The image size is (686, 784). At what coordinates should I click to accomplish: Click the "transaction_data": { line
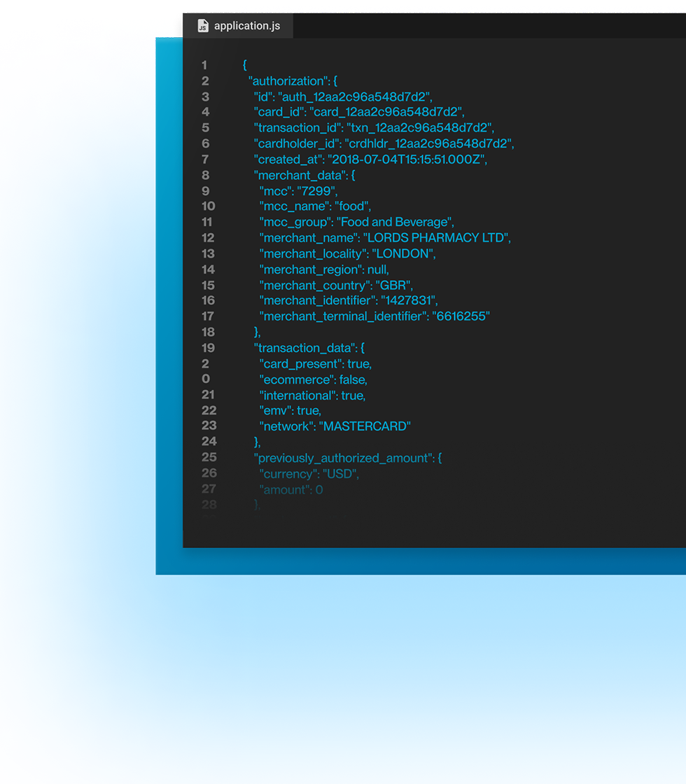(309, 348)
